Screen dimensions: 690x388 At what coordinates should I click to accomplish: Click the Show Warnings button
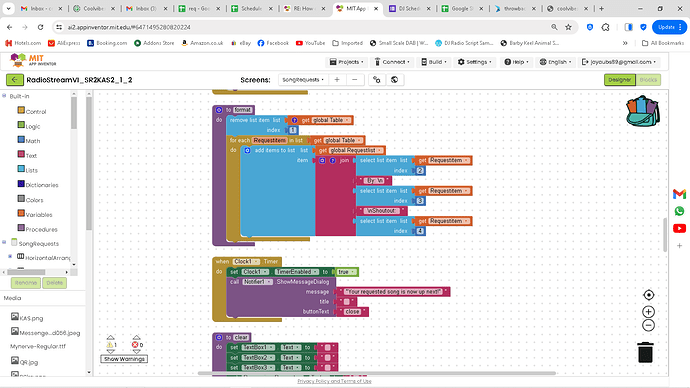pyautogui.click(x=124, y=359)
